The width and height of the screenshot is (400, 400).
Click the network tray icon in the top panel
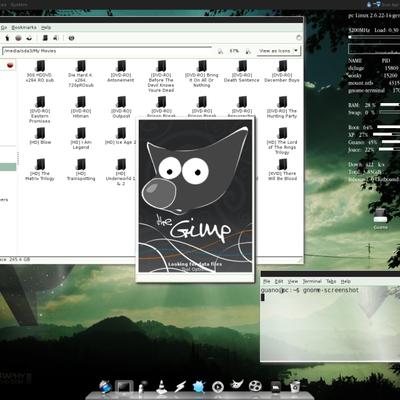[377, 4]
